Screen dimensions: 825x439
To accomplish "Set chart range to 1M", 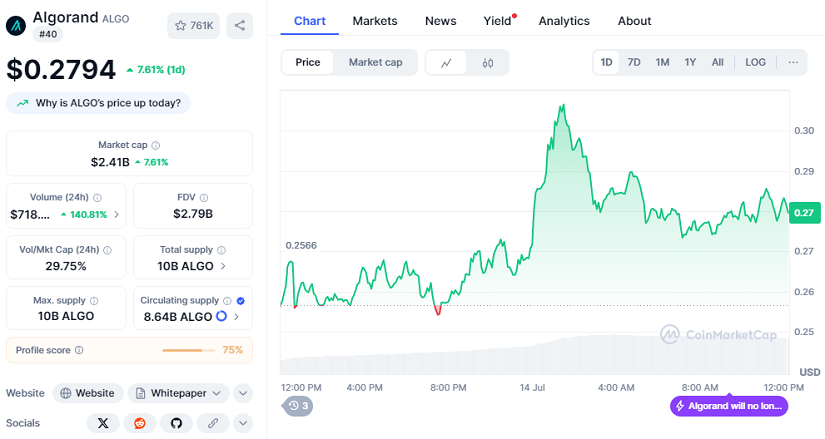I will click(662, 62).
